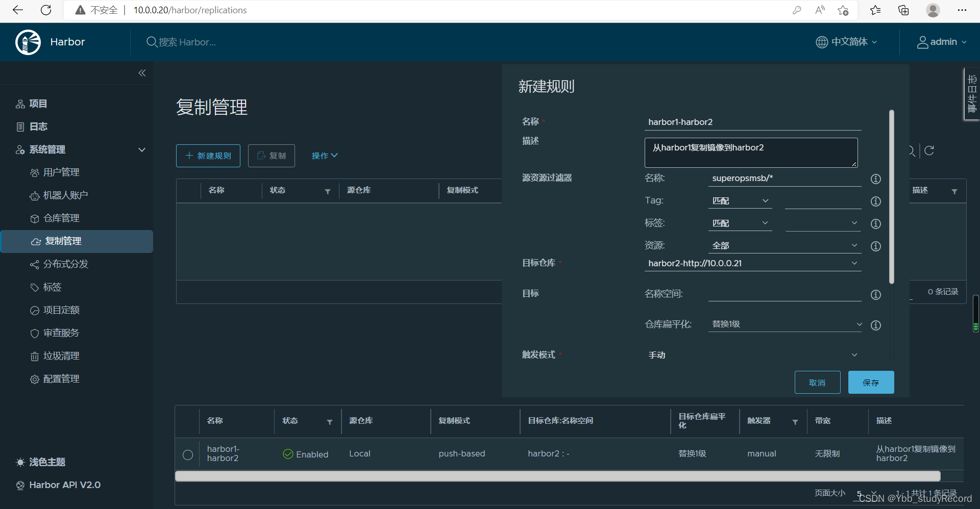The height and width of the screenshot is (509, 980).
Task: Open the Tag 匹配 dropdown
Action: (x=740, y=201)
